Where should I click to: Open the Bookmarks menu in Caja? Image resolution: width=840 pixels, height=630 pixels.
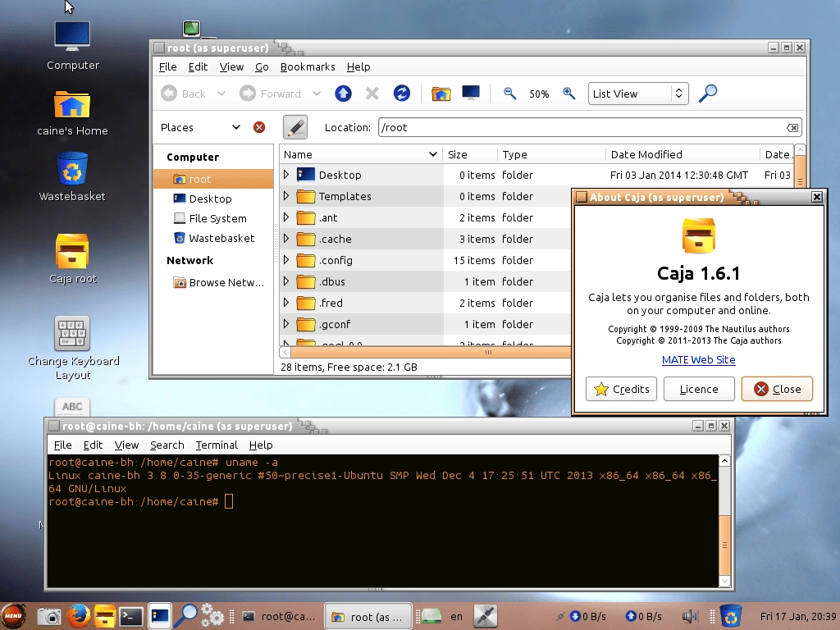point(308,67)
